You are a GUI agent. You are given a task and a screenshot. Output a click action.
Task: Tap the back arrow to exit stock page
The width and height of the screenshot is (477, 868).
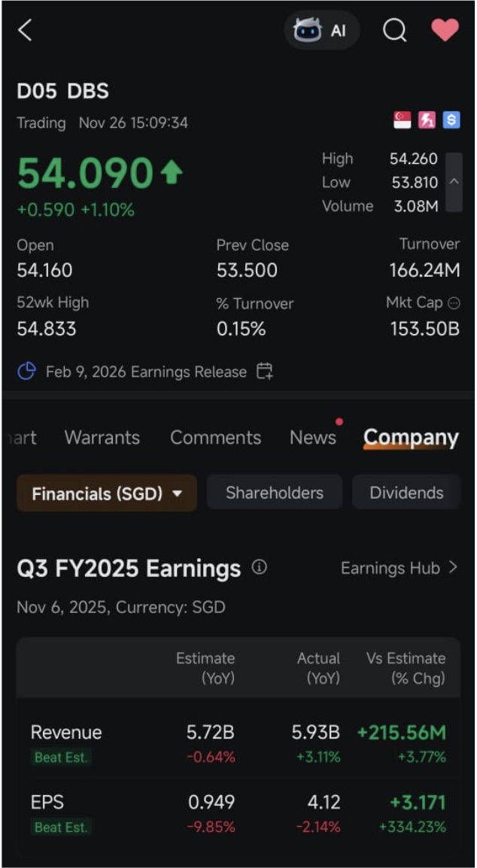click(x=25, y=32)
